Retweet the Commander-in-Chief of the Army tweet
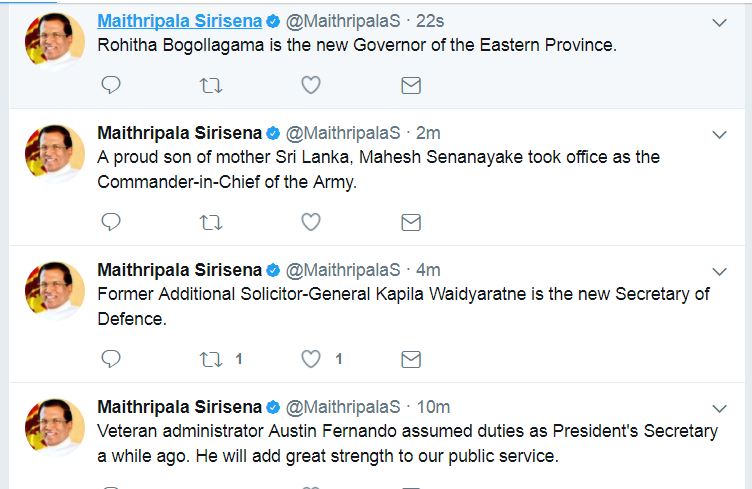 (x=211, y=222)
